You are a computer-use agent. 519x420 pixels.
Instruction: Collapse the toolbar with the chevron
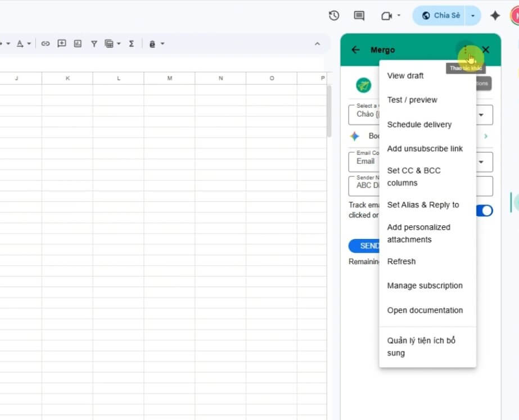pos(317,44)
